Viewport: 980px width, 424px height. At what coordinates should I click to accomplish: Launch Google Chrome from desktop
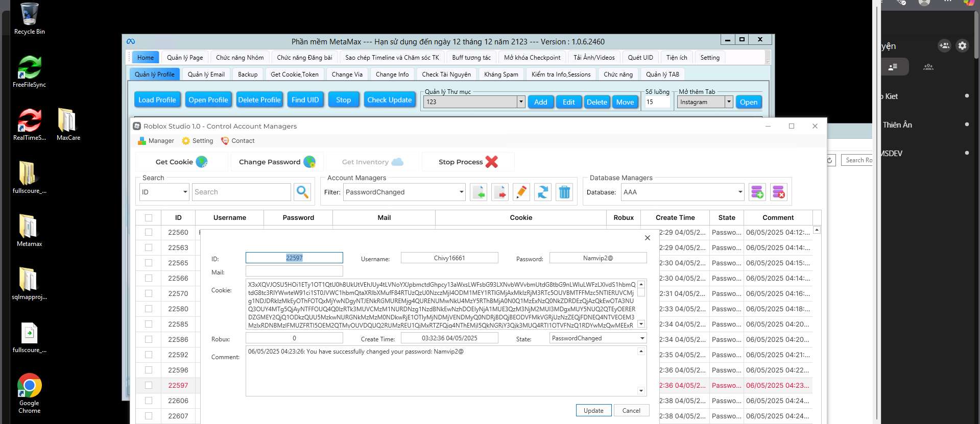click(29, 393)
